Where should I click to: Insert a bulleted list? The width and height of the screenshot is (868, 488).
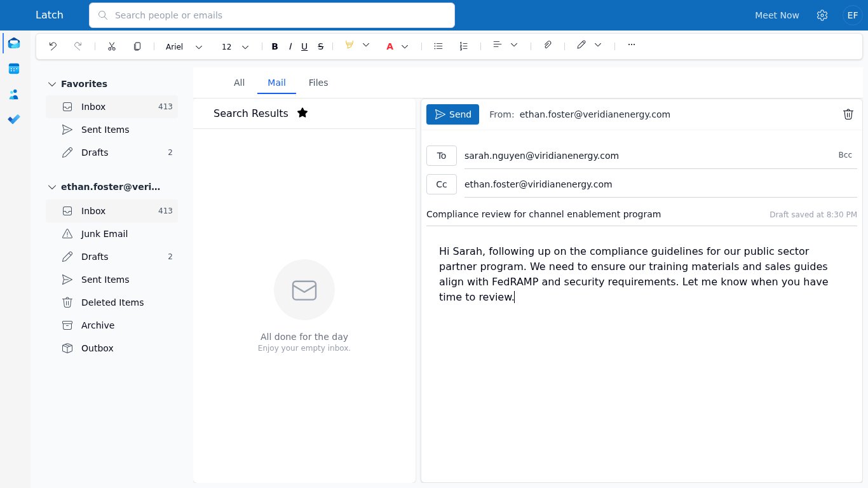click(x=438, y=46)
